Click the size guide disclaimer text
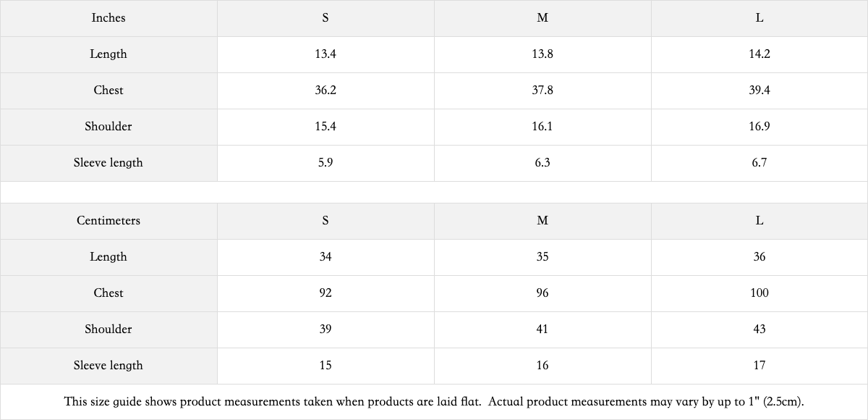 [434, 402]
